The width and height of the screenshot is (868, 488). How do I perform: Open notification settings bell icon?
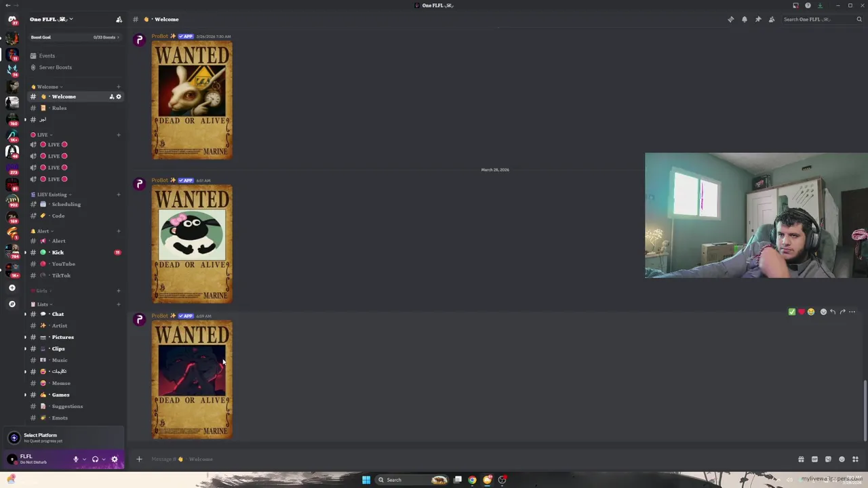pyautogui.click(x=744, y=19)
